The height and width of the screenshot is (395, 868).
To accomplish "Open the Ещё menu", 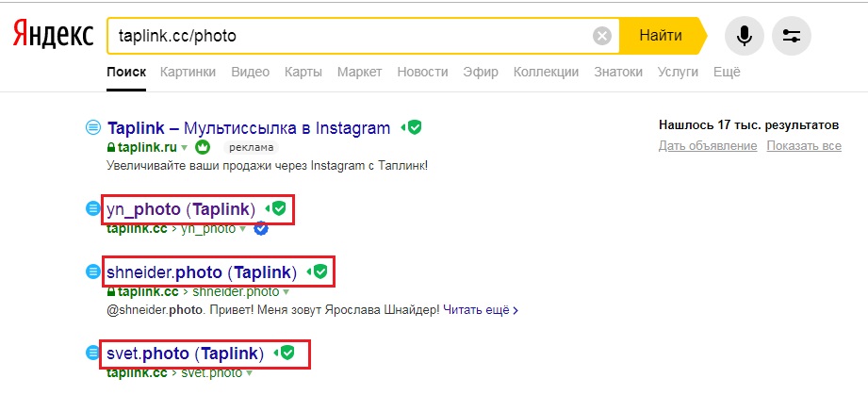I will pos(727,72).
